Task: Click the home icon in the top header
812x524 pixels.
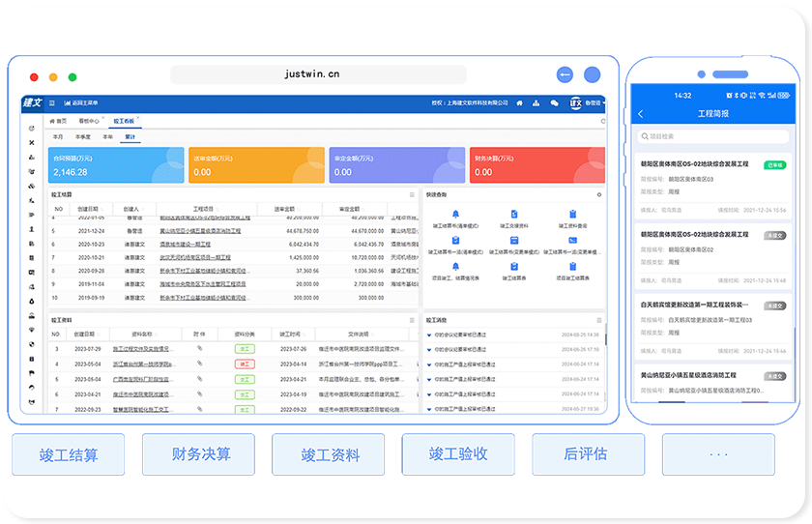Action: coord(519,102)
